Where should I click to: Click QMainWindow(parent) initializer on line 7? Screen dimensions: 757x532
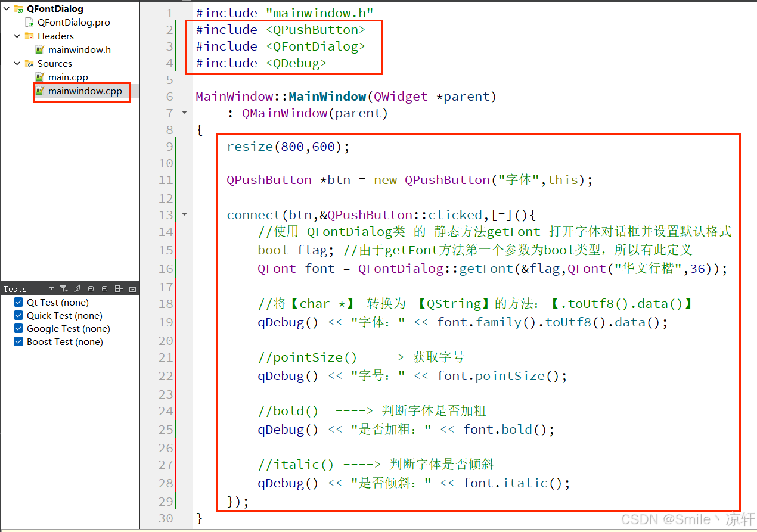(x=315, y=113)
